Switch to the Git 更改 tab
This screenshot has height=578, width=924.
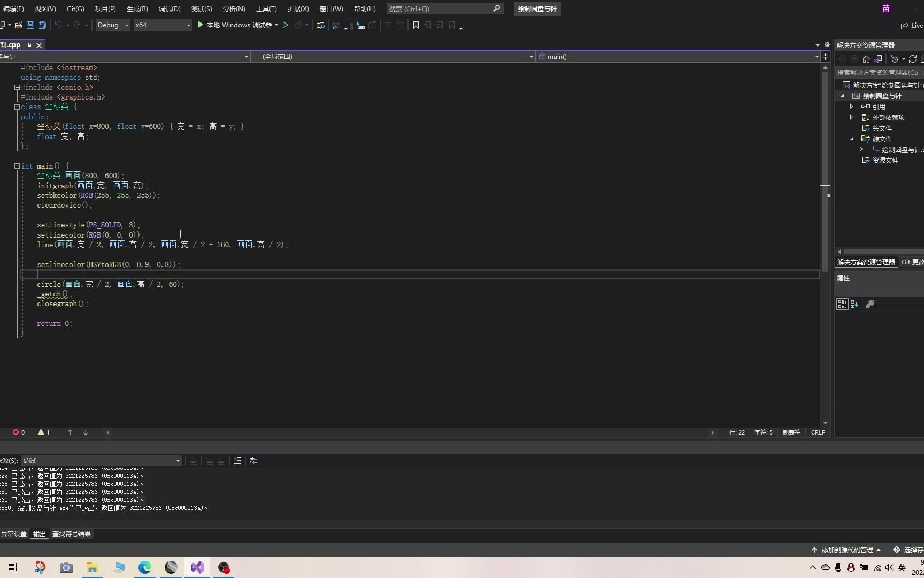click(912, 262)
